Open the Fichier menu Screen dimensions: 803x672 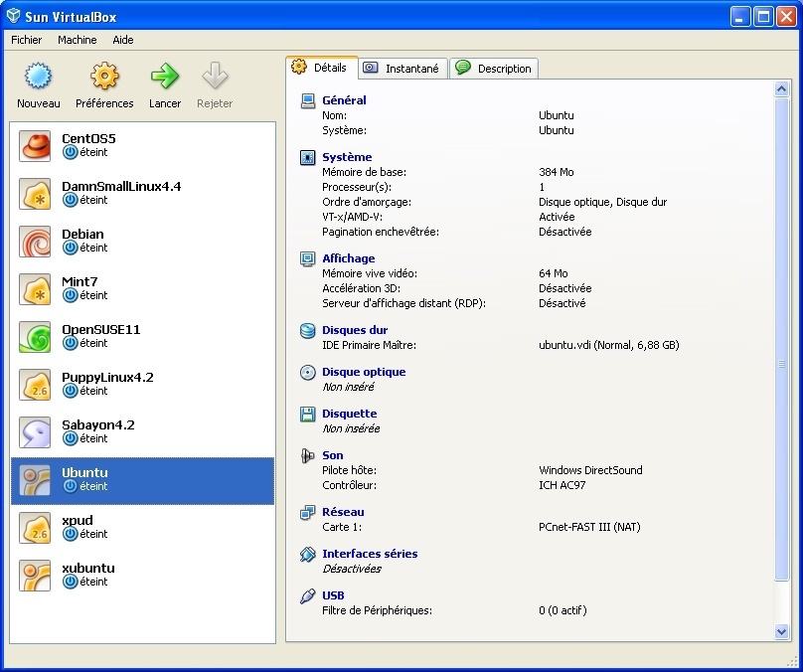point(27,40)
